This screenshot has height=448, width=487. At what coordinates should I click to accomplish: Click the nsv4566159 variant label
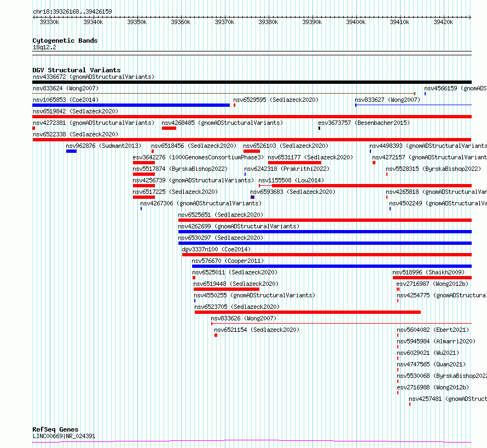(x=456, y=88)
